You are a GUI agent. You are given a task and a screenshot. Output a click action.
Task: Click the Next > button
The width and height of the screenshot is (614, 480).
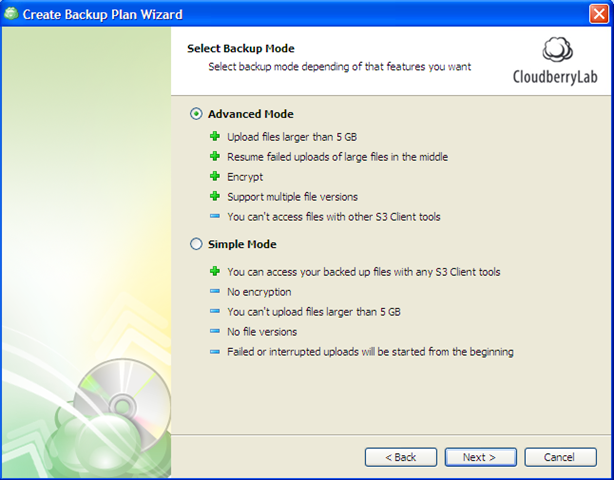tap(480, 457)
